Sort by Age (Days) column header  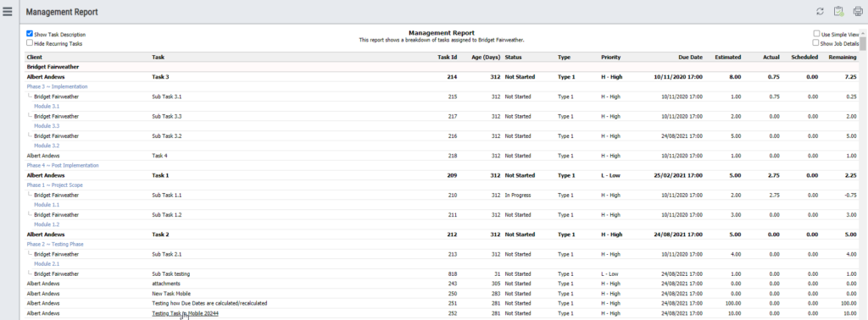pyautogui.click(x=486, y=57)
